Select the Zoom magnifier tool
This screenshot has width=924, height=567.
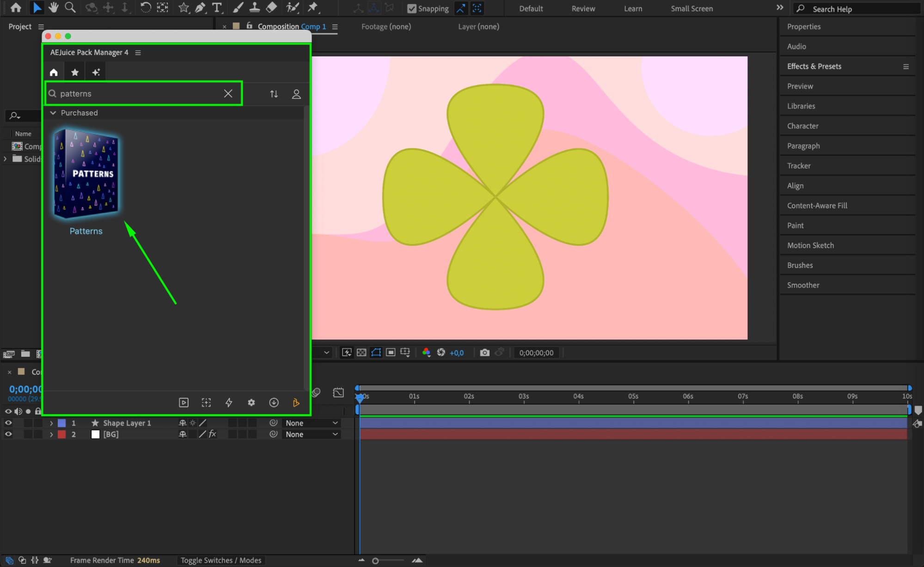tap(70, 7)
